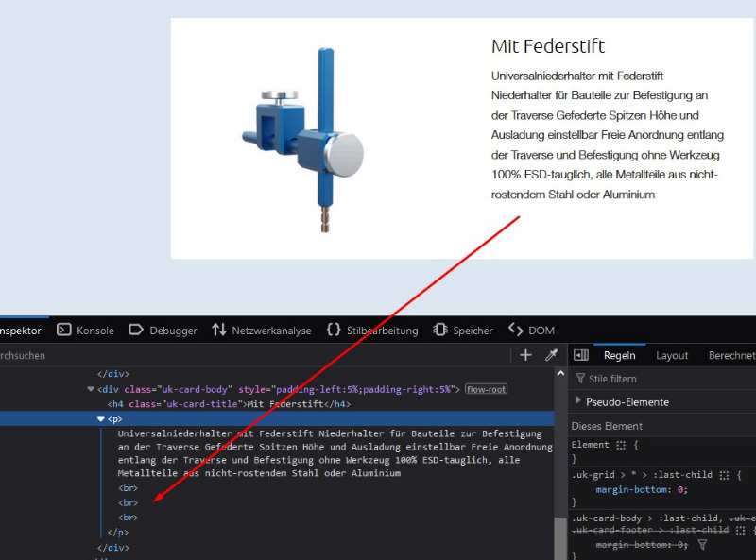Switch to the DOM tab
Viewport: 756px width, 560px height.
pos(531,331)
